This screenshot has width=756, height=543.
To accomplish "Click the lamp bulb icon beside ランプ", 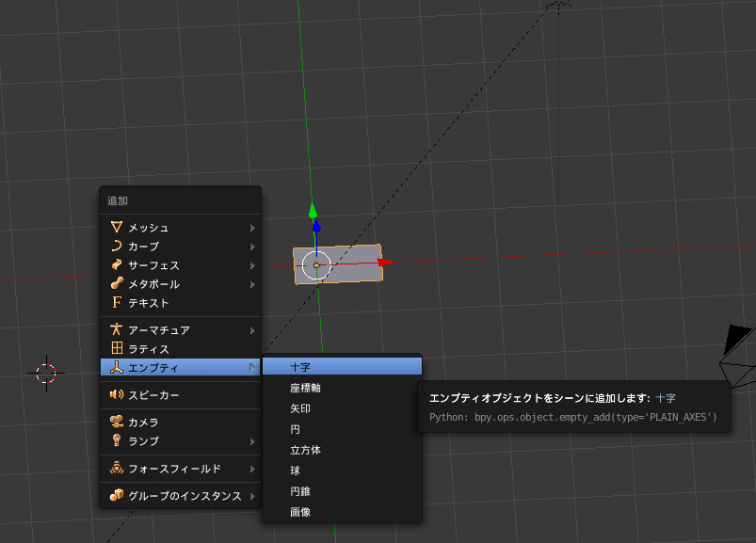I will point(116,439).
